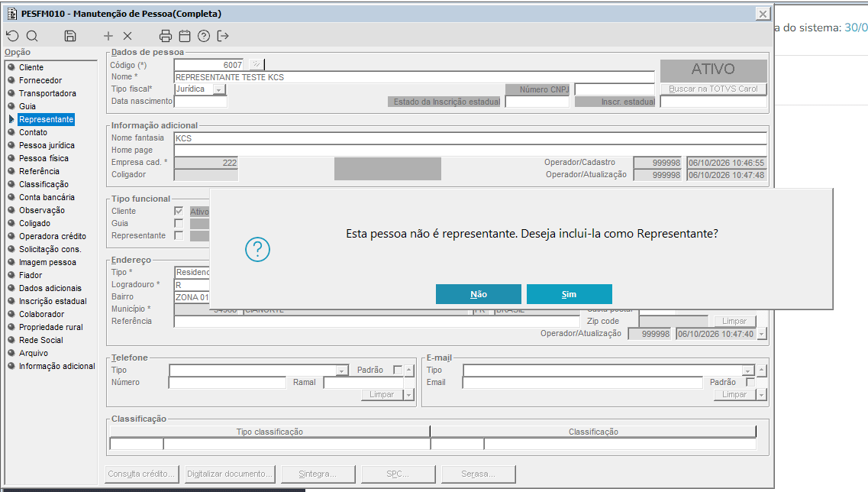
Task: Click the bullet icon beside Cliente
Action: coord(11,67)
